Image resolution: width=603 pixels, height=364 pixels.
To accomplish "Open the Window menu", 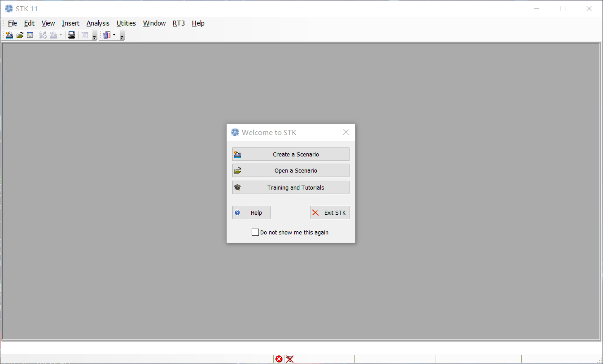I will 154,23.
